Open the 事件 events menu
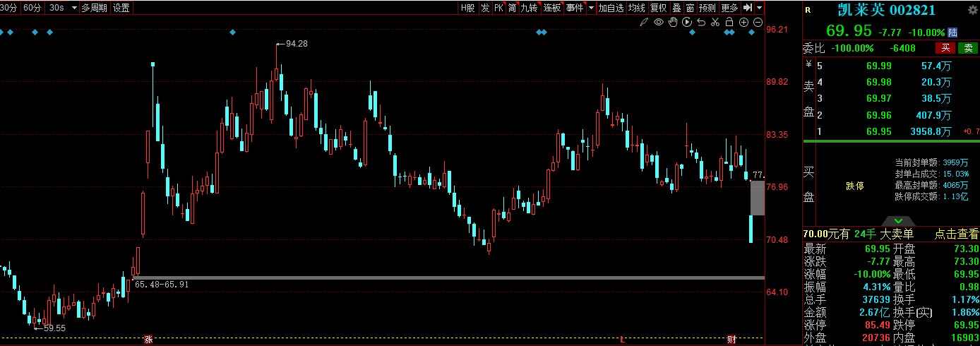Image resolution: width=980 pixels, height=346 pixels. point(575,8)
